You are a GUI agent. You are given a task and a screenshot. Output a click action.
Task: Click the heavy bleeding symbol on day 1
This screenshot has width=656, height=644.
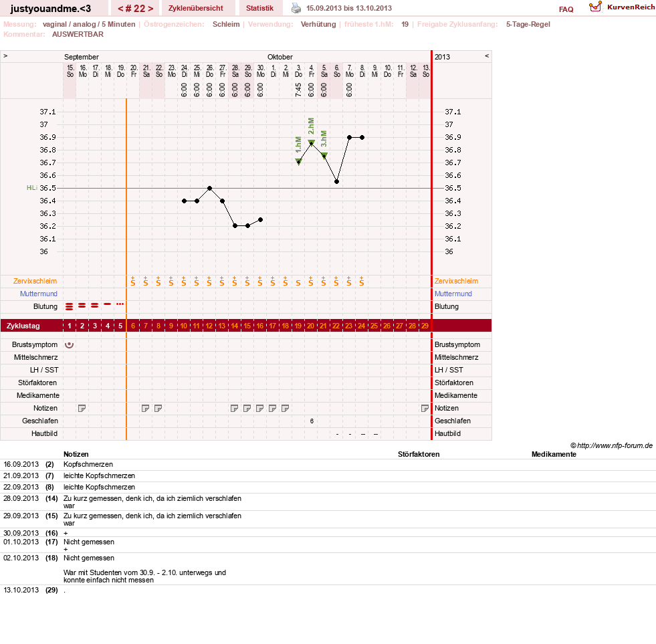pos(70,307)
